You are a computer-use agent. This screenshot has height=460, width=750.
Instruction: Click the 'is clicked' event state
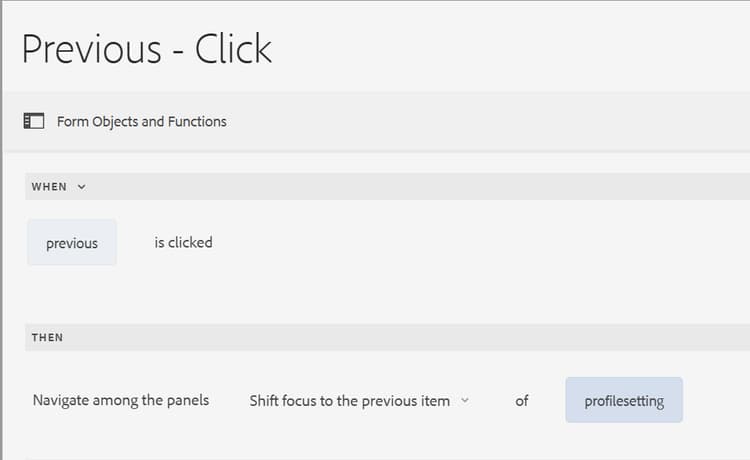click(183, 242)
